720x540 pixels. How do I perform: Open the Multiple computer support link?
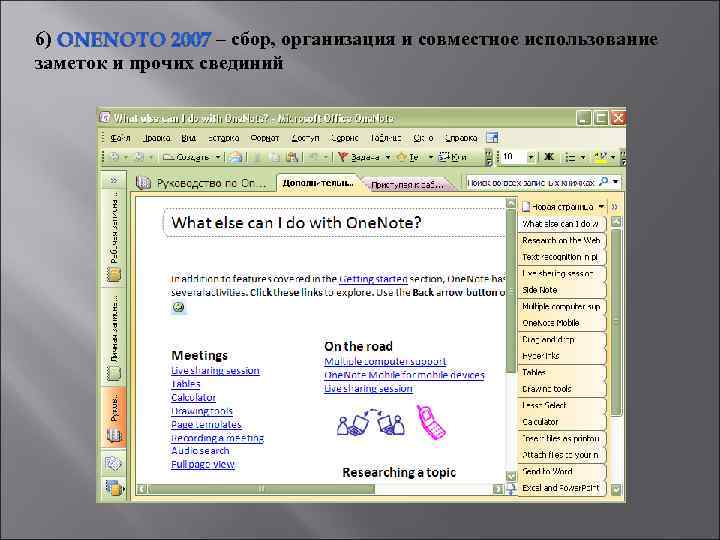click(x=385, y=361)
